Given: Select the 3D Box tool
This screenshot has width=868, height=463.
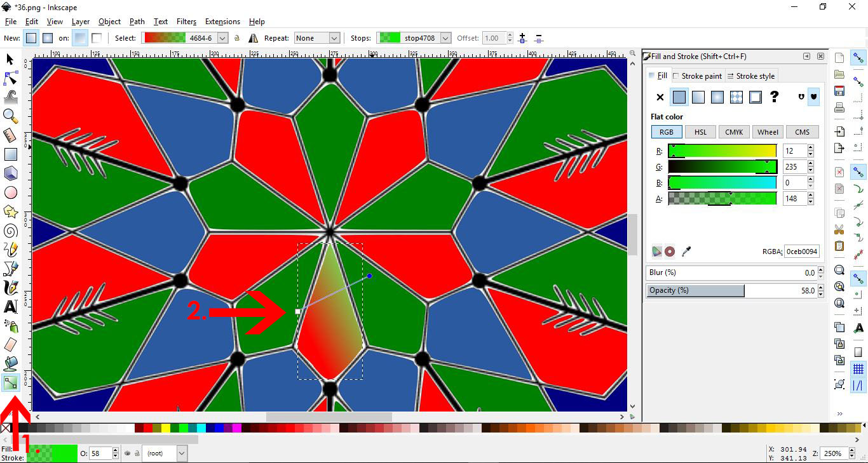Looking at the screenshot, I should (x=10, y=173).
